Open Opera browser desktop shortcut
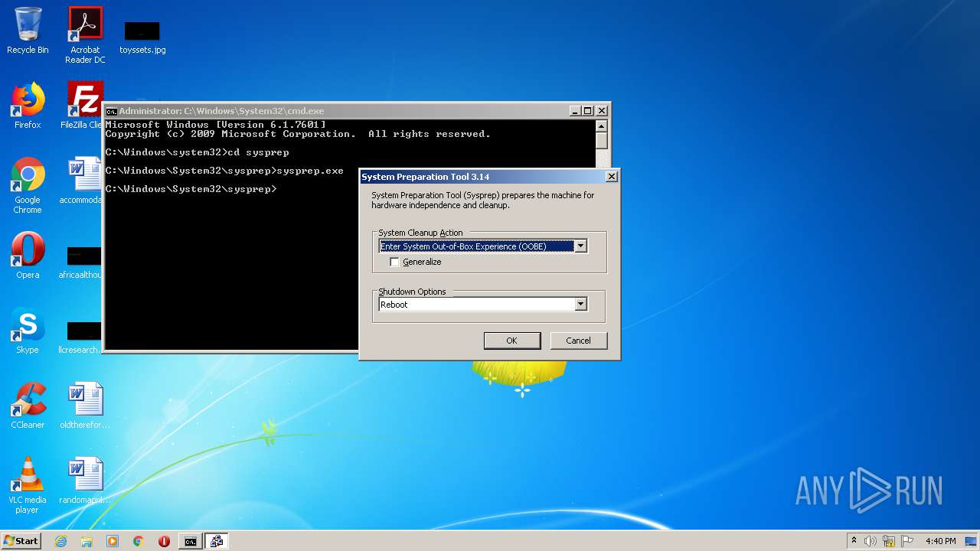This screenshot has width=980, height=551. 28,256
